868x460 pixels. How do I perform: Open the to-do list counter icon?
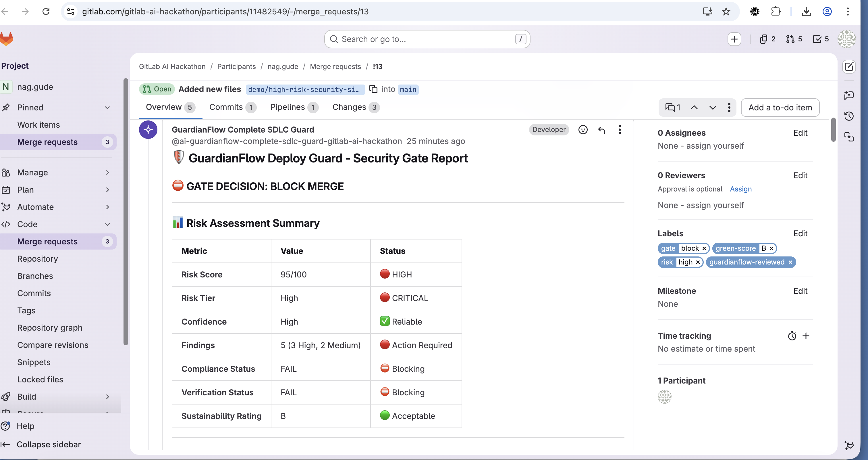click(x=821, y=39)
